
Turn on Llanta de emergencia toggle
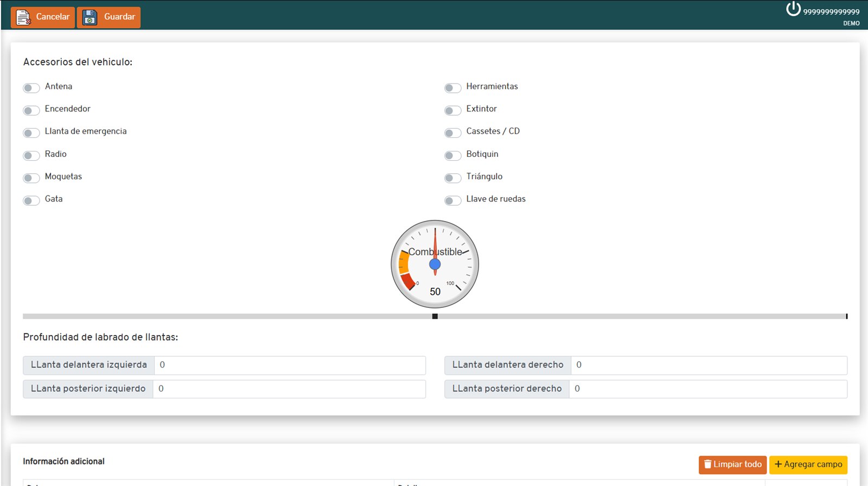(31, 133)
